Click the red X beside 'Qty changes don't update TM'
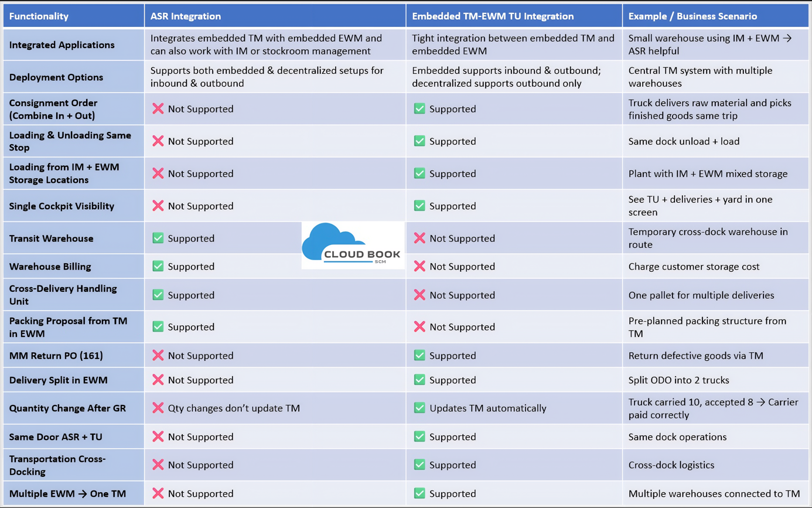812x508 pixels. pyautogui.click(x=158, y=408)
